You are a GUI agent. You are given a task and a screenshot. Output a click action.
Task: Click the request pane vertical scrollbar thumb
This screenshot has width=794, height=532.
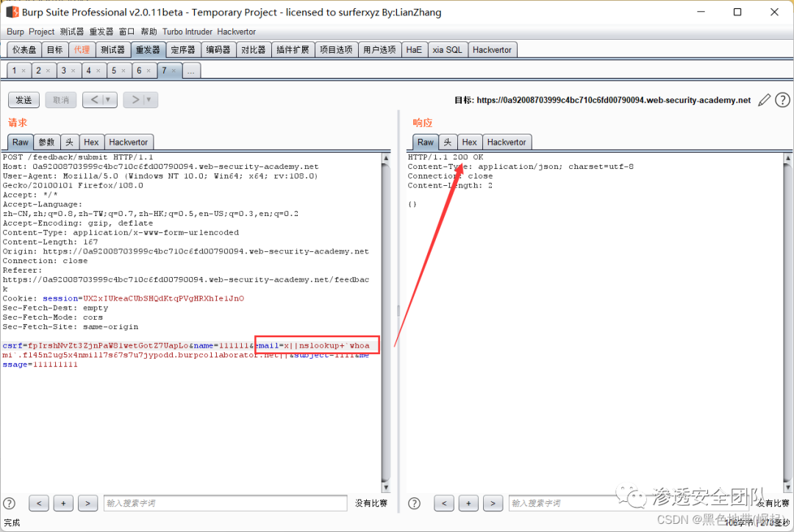tap(386, 322)
